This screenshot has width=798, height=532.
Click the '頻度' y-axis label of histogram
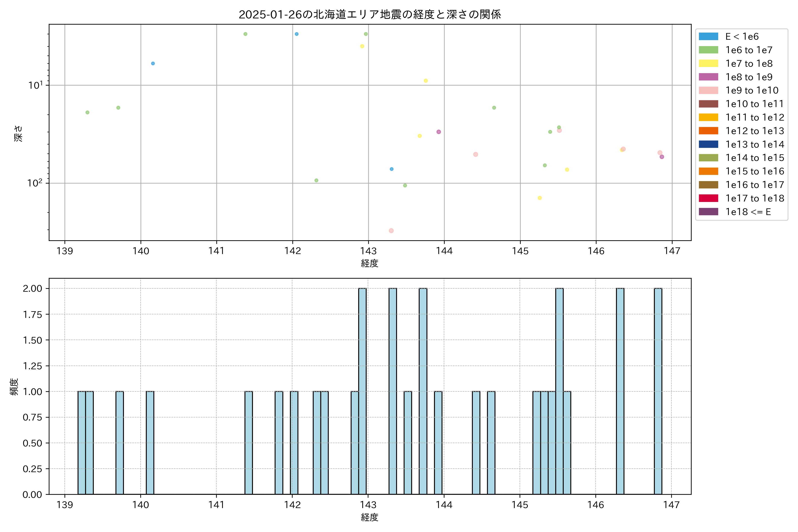pos(14,386)
